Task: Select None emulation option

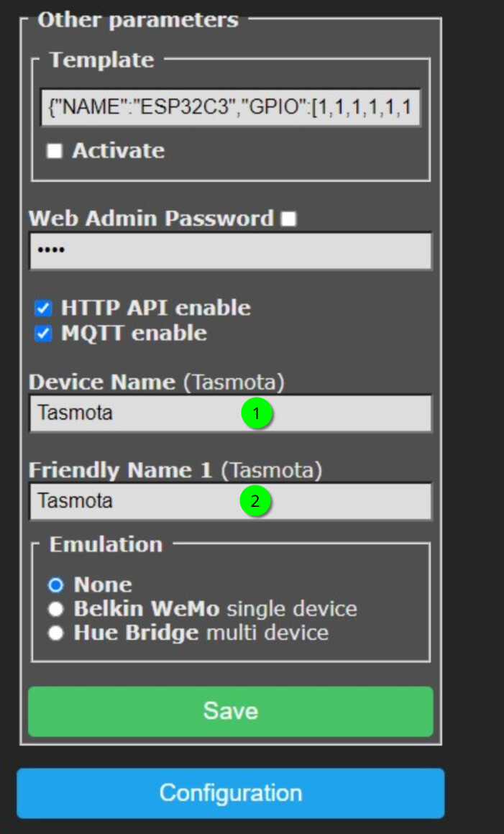Action: 55,585
